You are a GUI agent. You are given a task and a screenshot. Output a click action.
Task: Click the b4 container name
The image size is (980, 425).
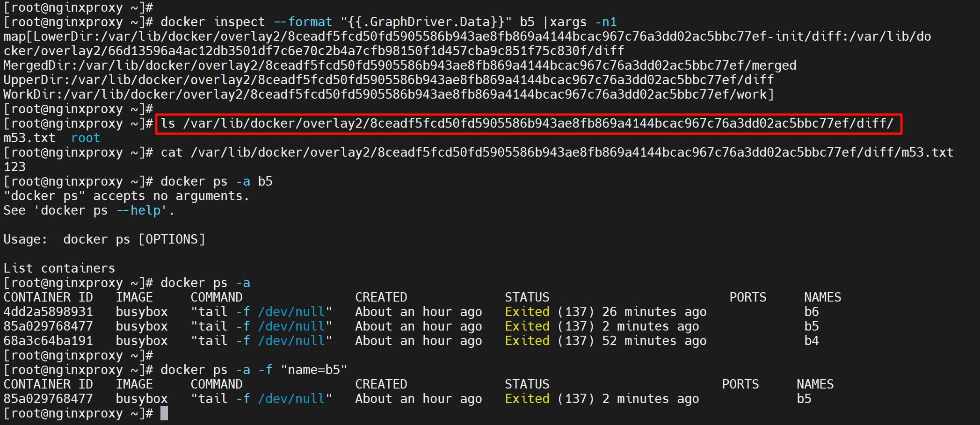(x=811, y=341)
